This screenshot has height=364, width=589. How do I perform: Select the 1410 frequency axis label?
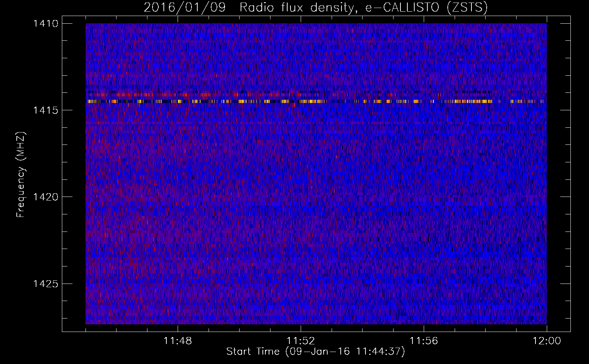tap(46, 24)
